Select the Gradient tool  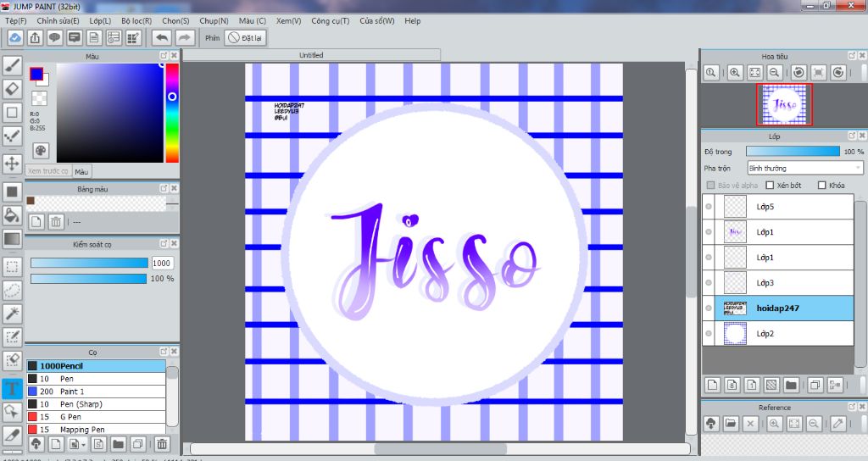12,239
